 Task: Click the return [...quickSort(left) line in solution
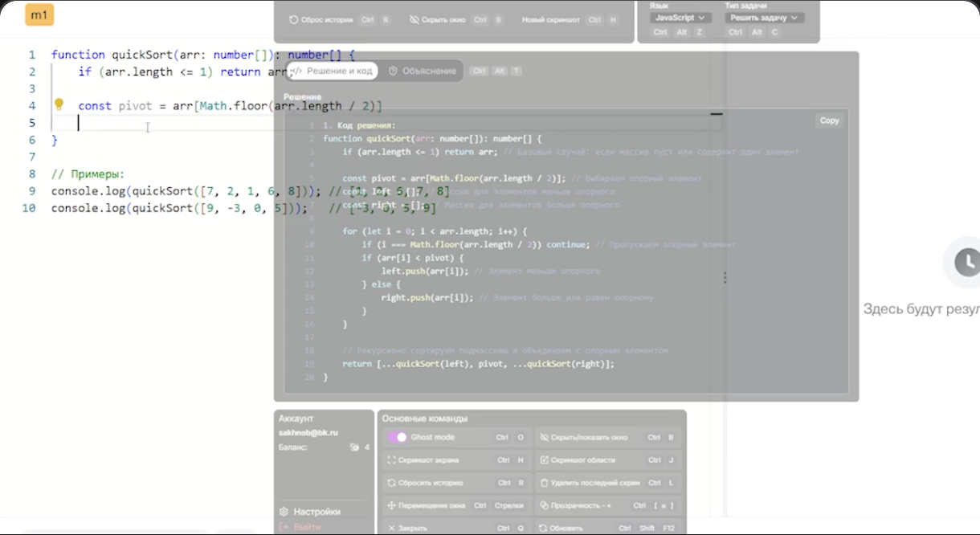(x=478, y=364)
